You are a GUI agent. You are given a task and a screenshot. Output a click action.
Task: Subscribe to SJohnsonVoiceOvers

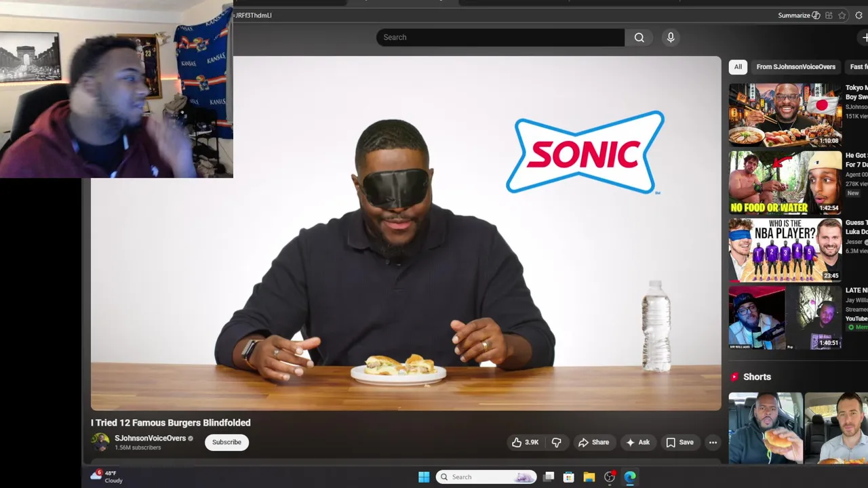226,443
